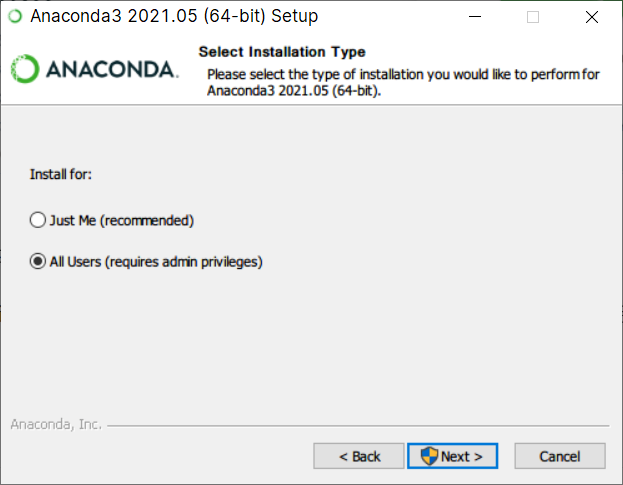Choose 'All Users (requires admin privileges)' label
The image size is (623, 485).
click(x=156, y=262)
